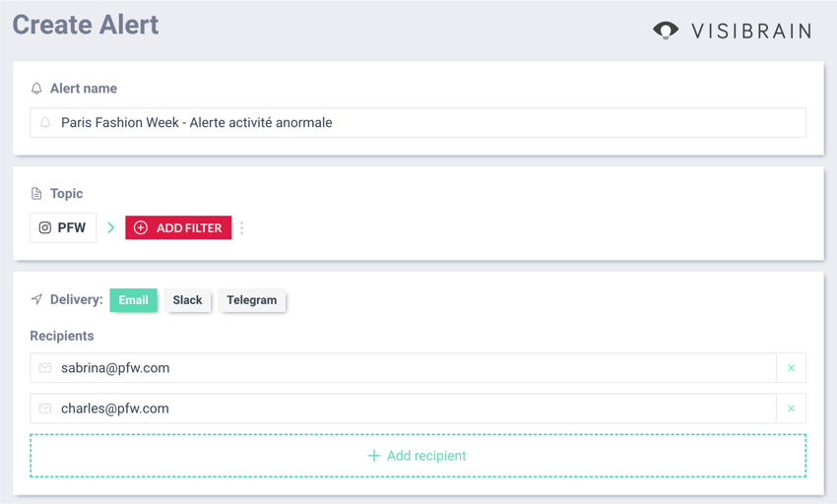
Task: Click the Instagram icon in PFW topic chip
Action: [x=45, y=228]
